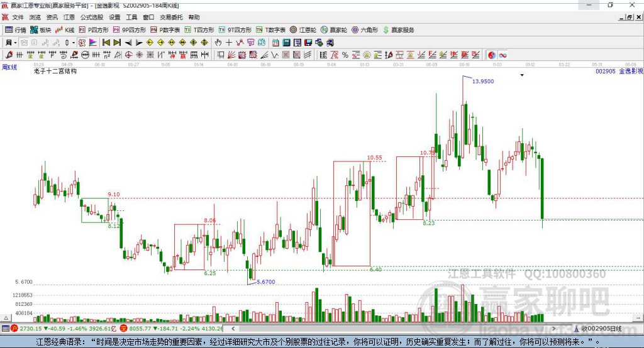
Task: Select the percent % tool icon
Action: pyautogui.click(x=345, y=55)
